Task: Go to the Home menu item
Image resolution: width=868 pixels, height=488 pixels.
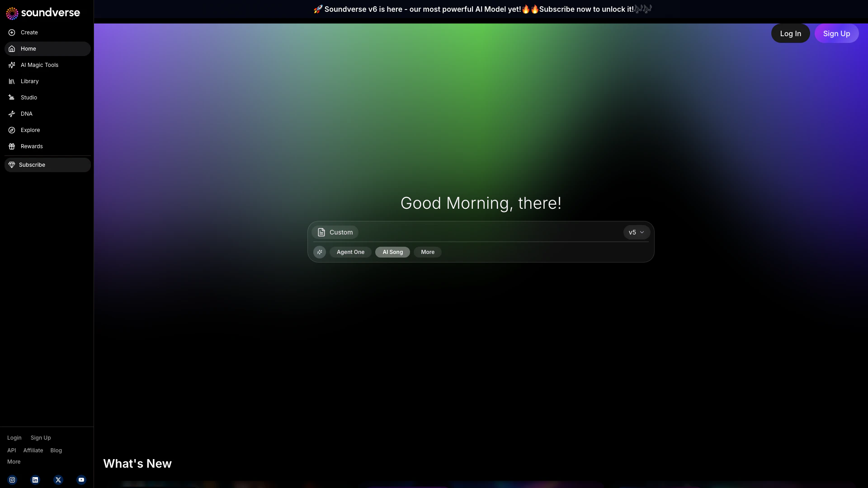Action: 47,49
